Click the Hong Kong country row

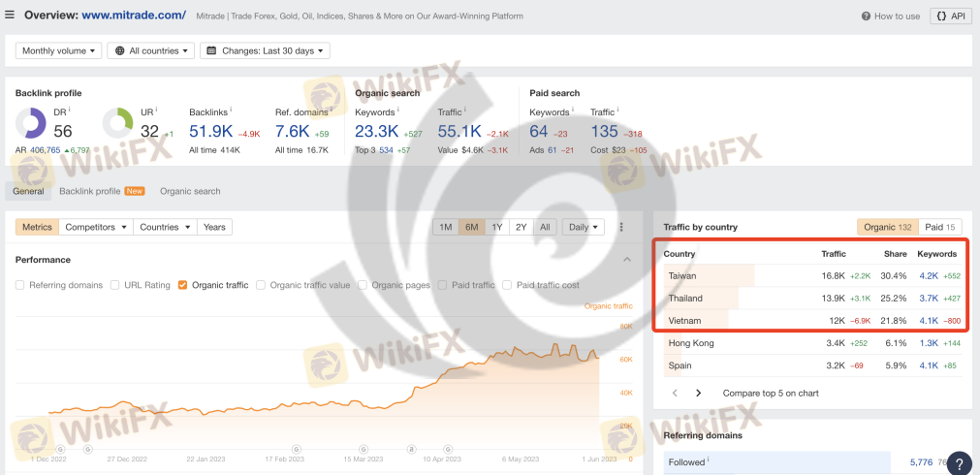click(812, 343)
